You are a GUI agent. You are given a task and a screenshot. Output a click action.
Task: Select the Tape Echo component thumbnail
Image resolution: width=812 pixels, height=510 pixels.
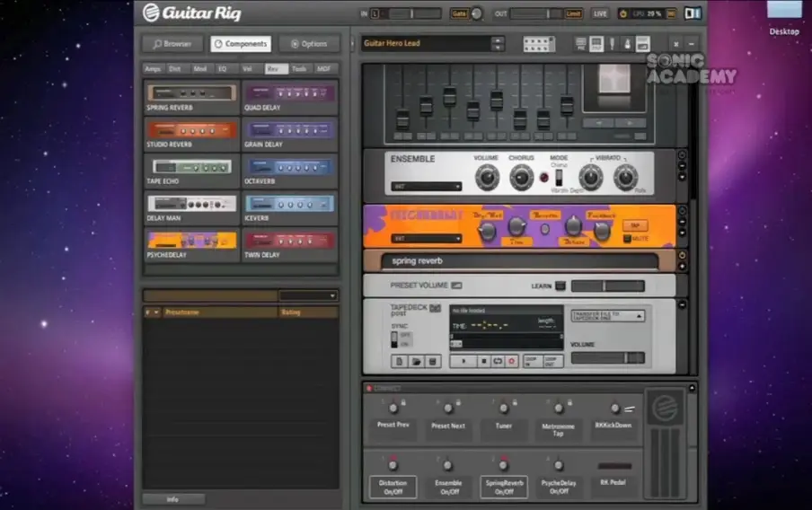tap(191, 167)
